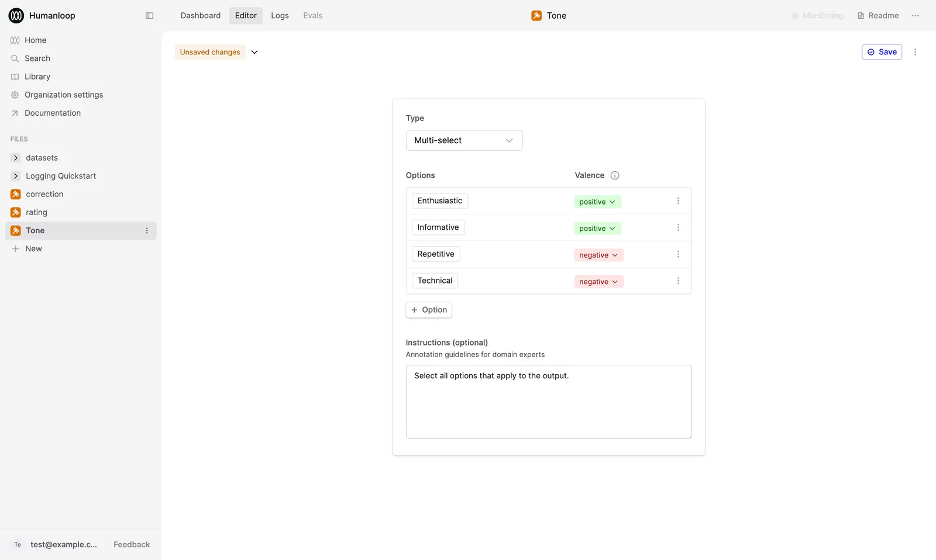
Task: Open the Tone file kebab menu in sidebar
Action: [147, 231]
